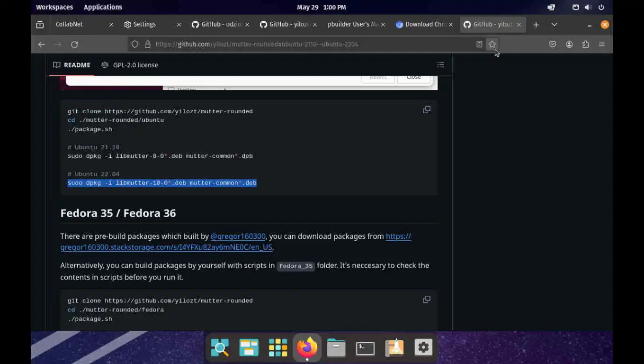
Task: Click the address bar URL
Action: pyautogui.click(x=257, y=44)
